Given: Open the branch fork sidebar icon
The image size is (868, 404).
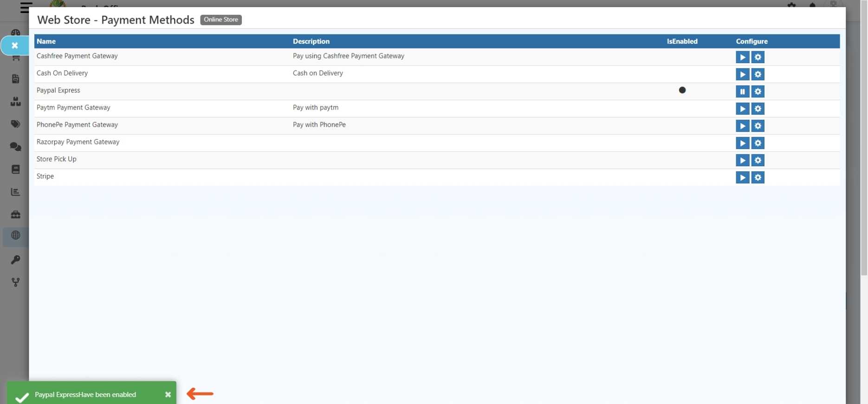Looking at the screenshot, I should 16,282.
